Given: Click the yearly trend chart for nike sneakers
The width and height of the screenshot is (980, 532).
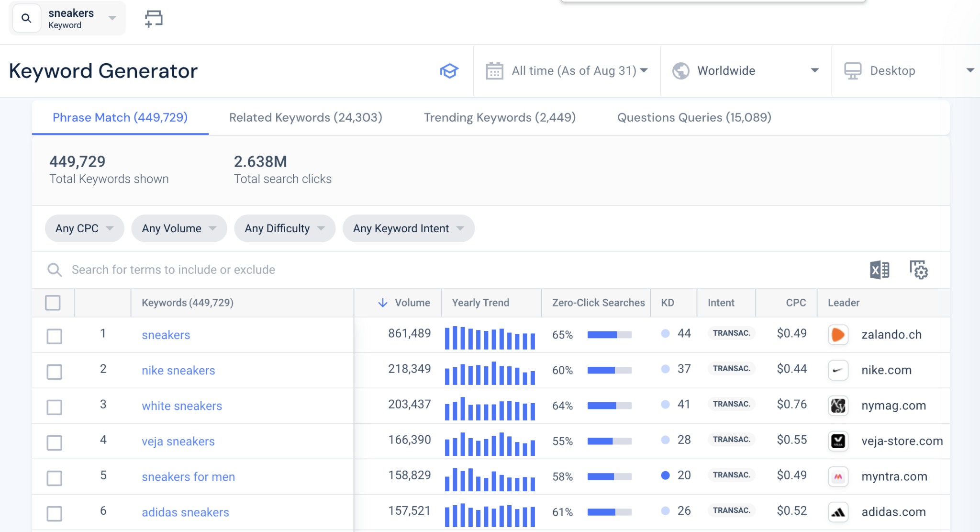Looking at the screenshot, I should point(490,373).
